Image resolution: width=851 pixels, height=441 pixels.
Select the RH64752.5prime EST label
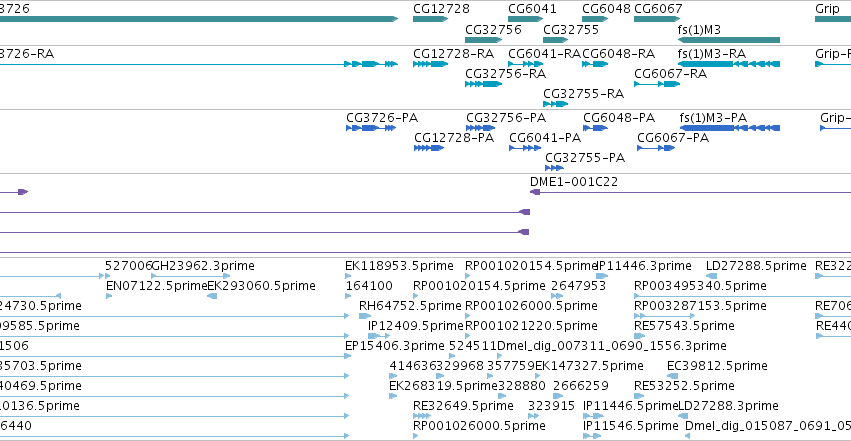(410, 306)
